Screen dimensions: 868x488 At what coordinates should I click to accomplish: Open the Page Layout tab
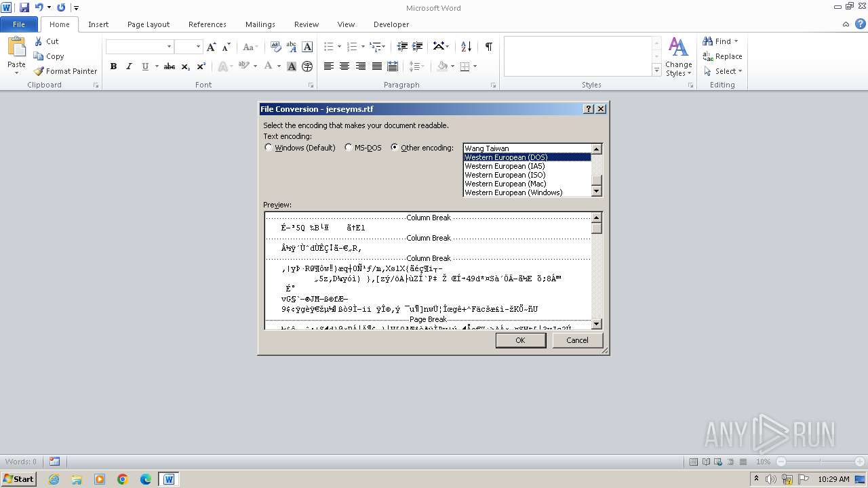coord(149,24)
